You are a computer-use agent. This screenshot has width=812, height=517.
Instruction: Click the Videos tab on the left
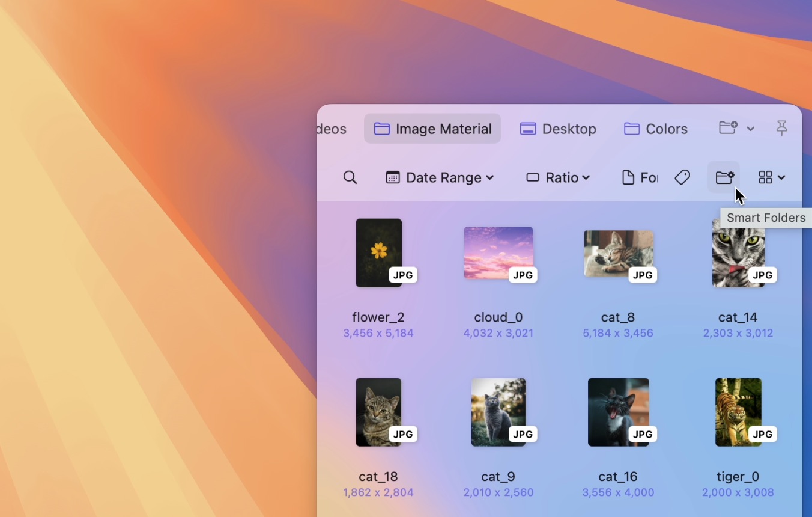(330, 128)
